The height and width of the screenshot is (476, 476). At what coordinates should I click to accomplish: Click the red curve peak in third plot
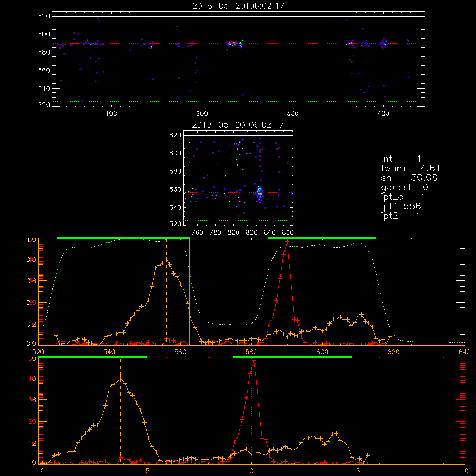(x=287, y=242)
